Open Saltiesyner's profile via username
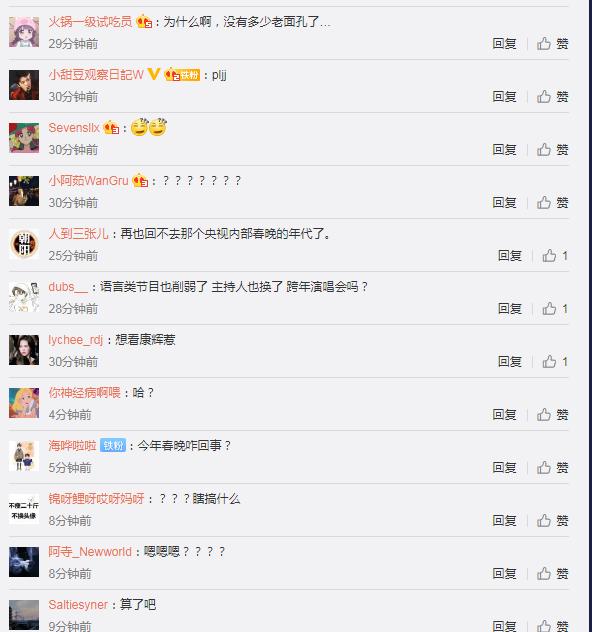592x632 pixels. point(78,605)
